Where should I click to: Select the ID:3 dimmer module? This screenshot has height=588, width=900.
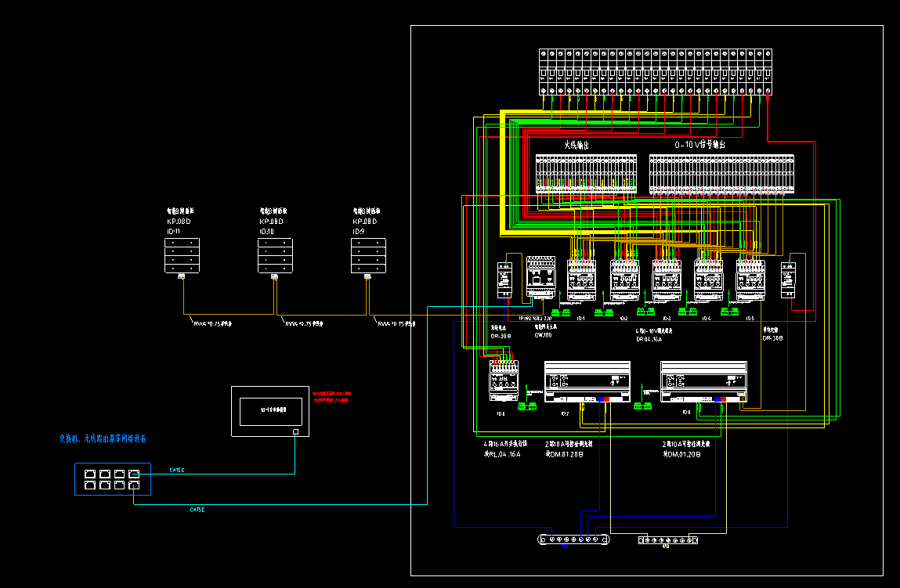[667, 281]
